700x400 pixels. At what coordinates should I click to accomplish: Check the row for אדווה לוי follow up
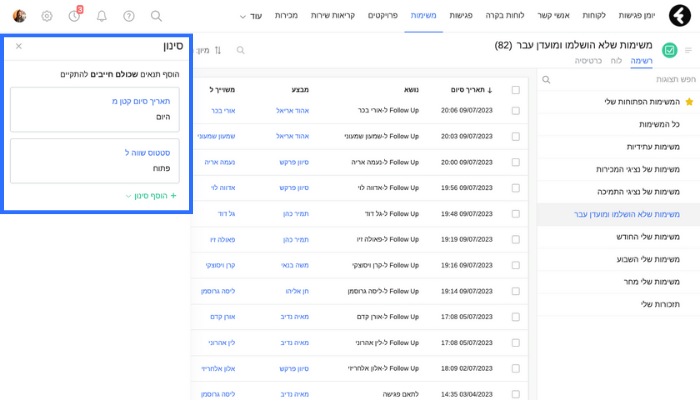516,188
